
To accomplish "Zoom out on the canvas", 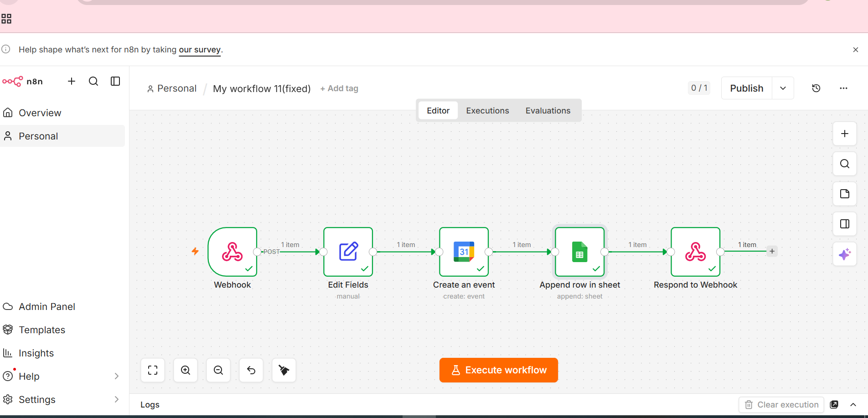I will click(218, 370).
